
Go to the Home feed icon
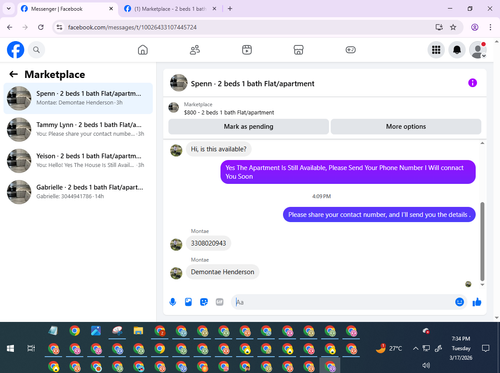pyautogui.click(x=143, y=50)
